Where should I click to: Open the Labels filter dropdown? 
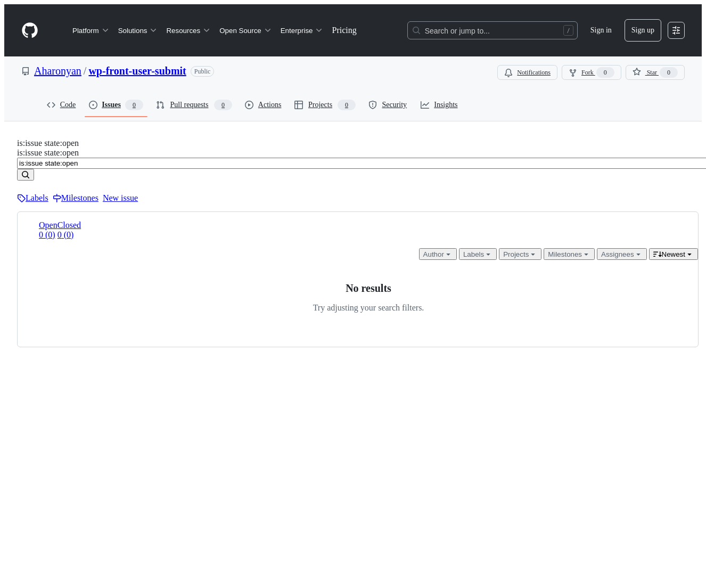(478, 255)
